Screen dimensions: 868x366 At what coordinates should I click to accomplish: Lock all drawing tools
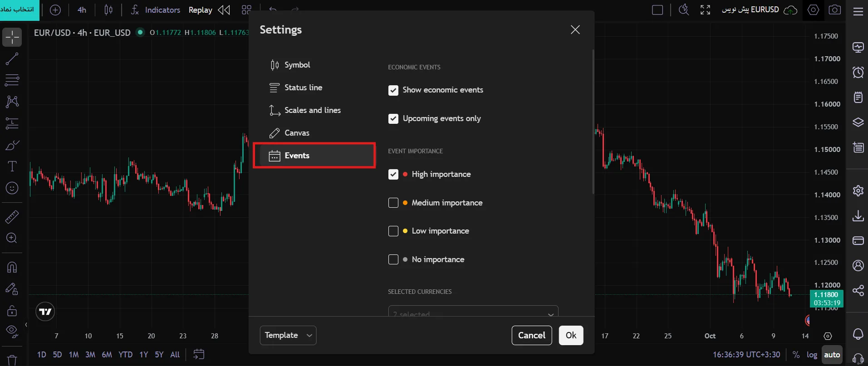12,311
